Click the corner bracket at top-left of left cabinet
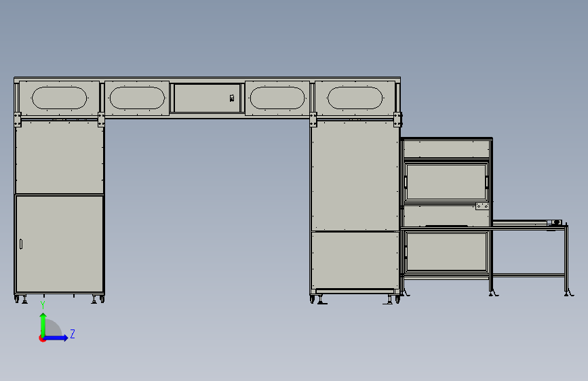This screenshot has width=588, height=381. pos(17,119)
